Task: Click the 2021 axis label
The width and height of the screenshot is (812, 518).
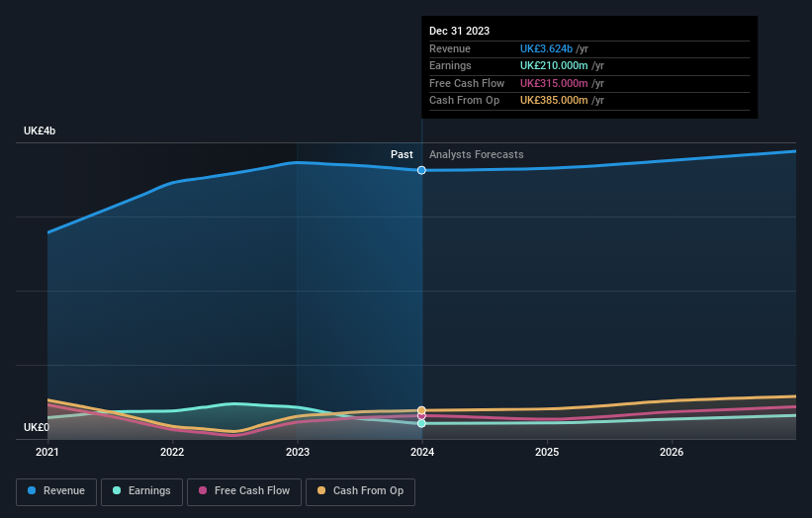Action: (47, 453)
